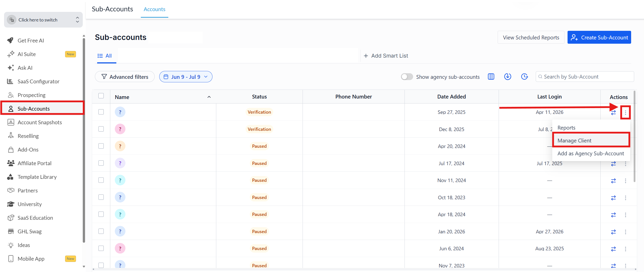Click the pink avatar in Dec 8, 2025 row
The width and height of the screenshot is (644, 272).
(120, 129)
